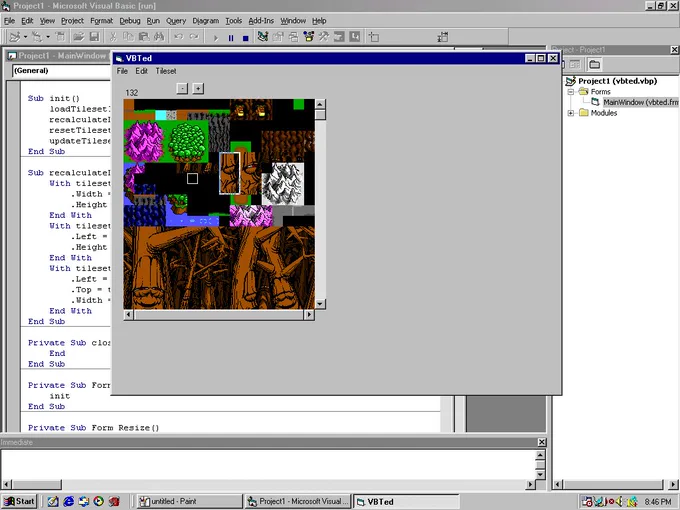Open the Add Form dropdown arrow
The image size is (680, 510).
coord(48,37)
